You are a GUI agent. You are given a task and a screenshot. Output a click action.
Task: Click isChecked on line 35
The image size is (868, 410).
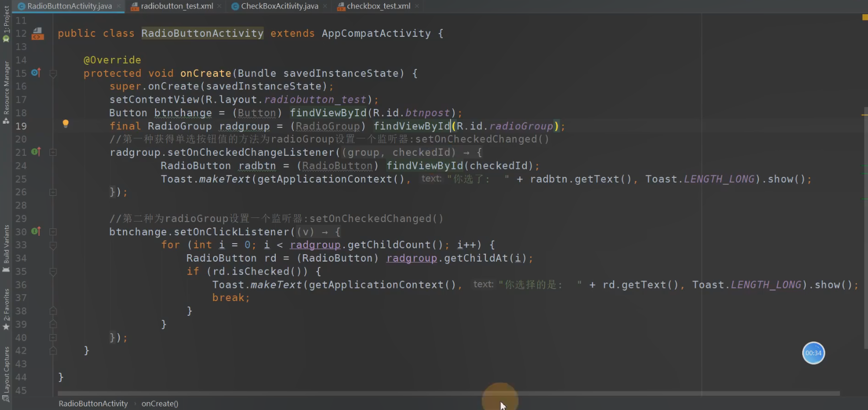[261, 271]
